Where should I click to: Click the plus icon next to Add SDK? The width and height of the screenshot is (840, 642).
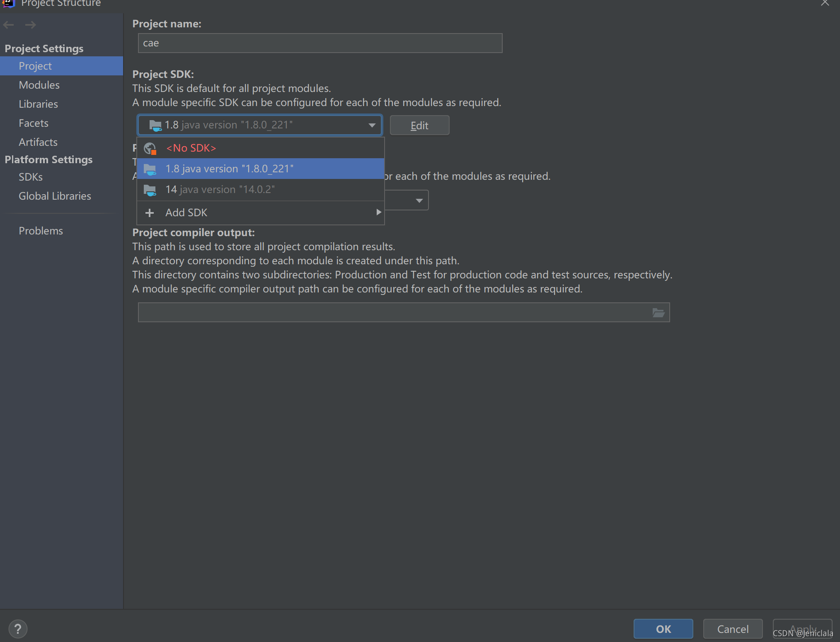150,212
